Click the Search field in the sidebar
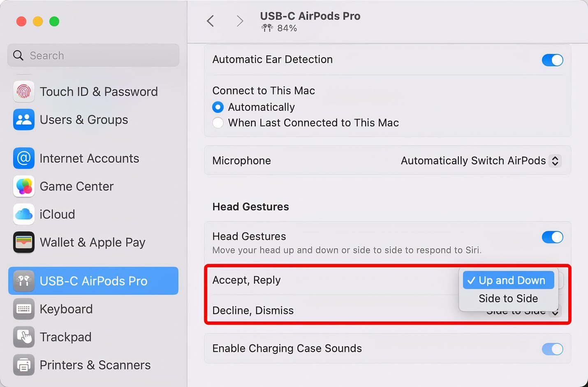The image size is (588, 387). pos(93,55)
